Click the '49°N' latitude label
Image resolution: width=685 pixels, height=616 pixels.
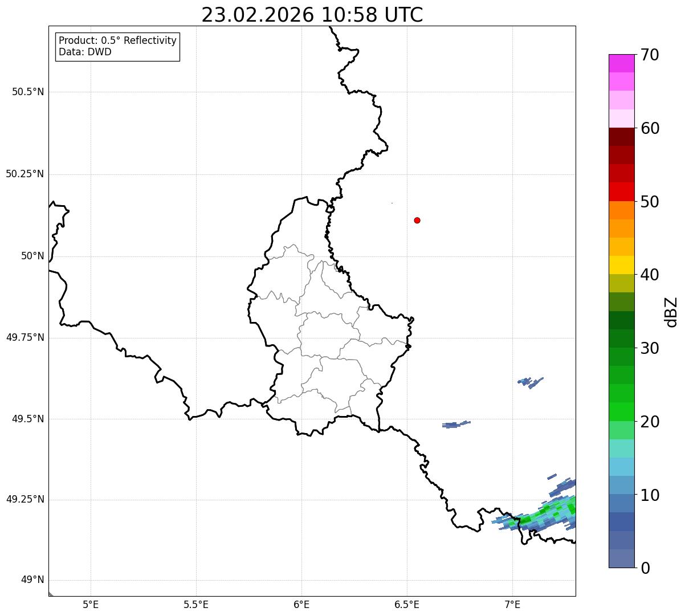(32, 580)
